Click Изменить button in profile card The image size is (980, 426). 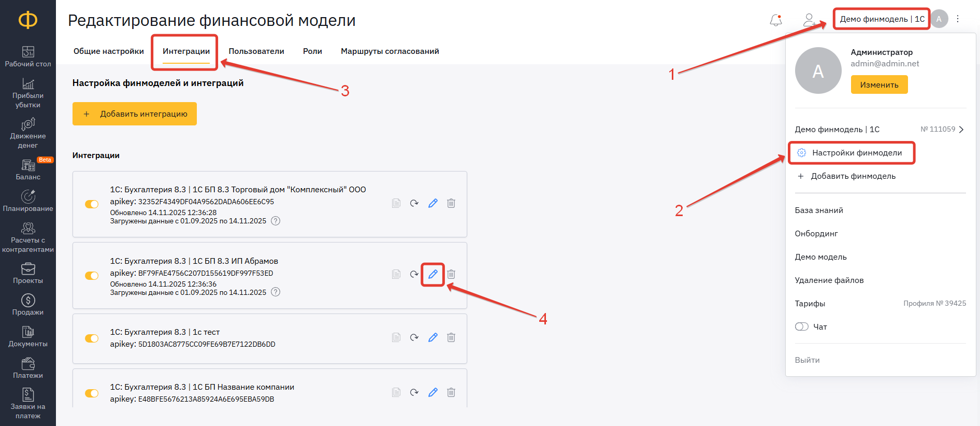880,84
